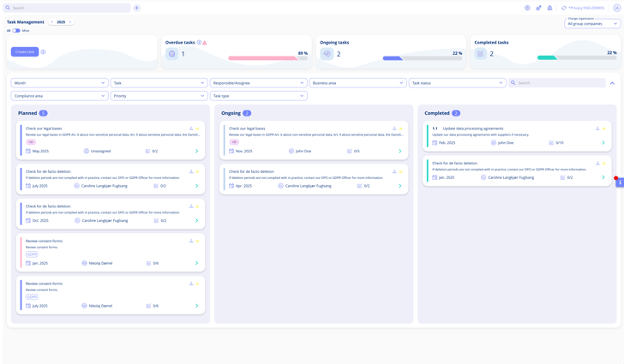Open Planned July 2025 Caroline card via green arrow

click(196, 186)
